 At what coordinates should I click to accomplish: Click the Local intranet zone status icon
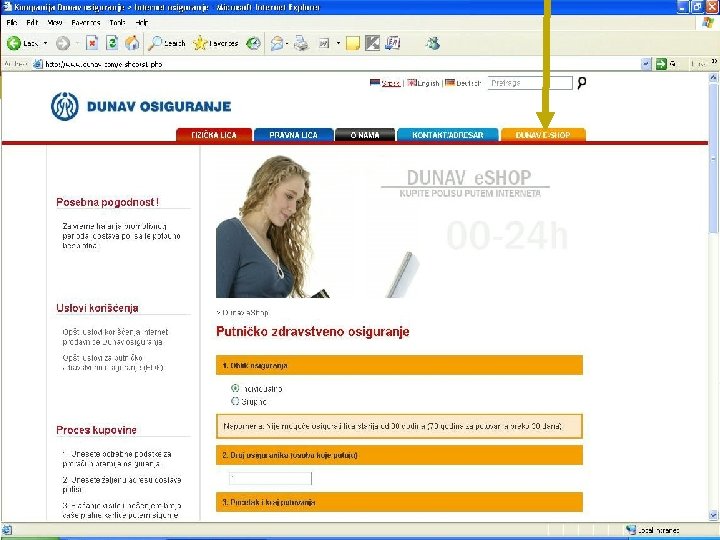[631, 530]
